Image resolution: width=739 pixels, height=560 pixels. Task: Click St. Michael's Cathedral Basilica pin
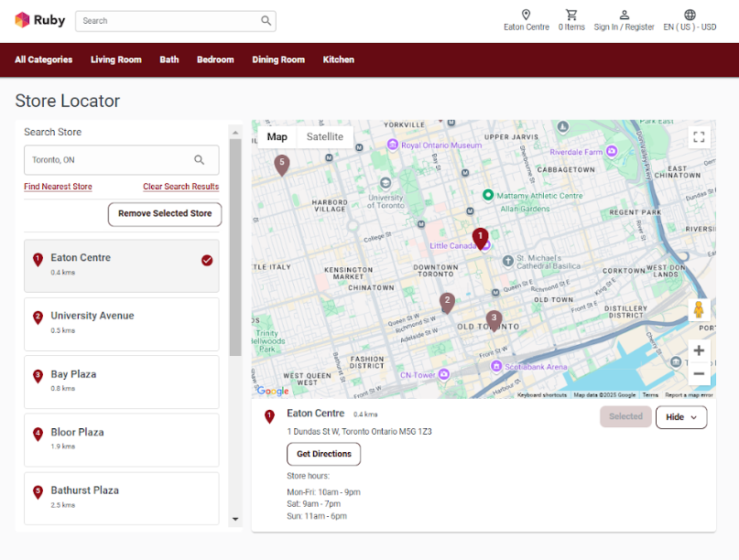click(x=507, y=261)
